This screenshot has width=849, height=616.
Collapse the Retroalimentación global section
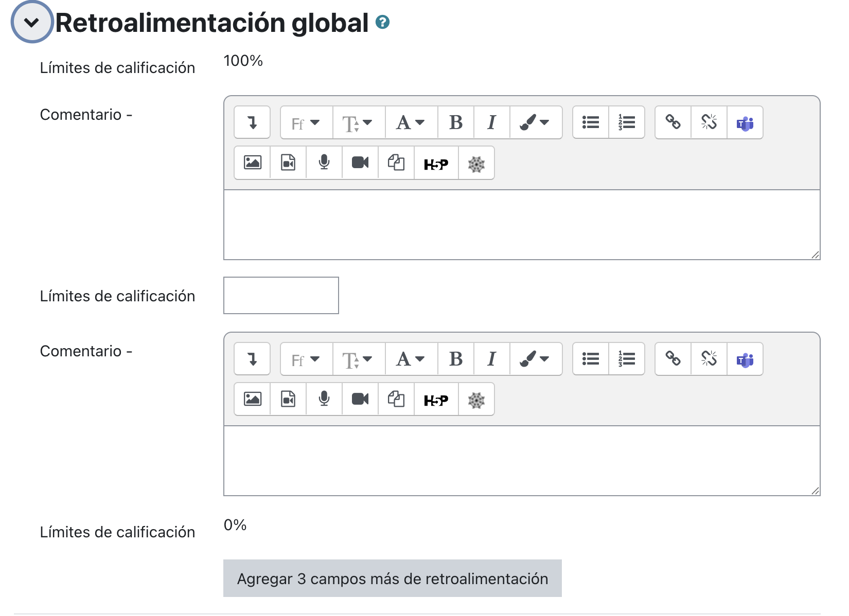tap(32, 22)
